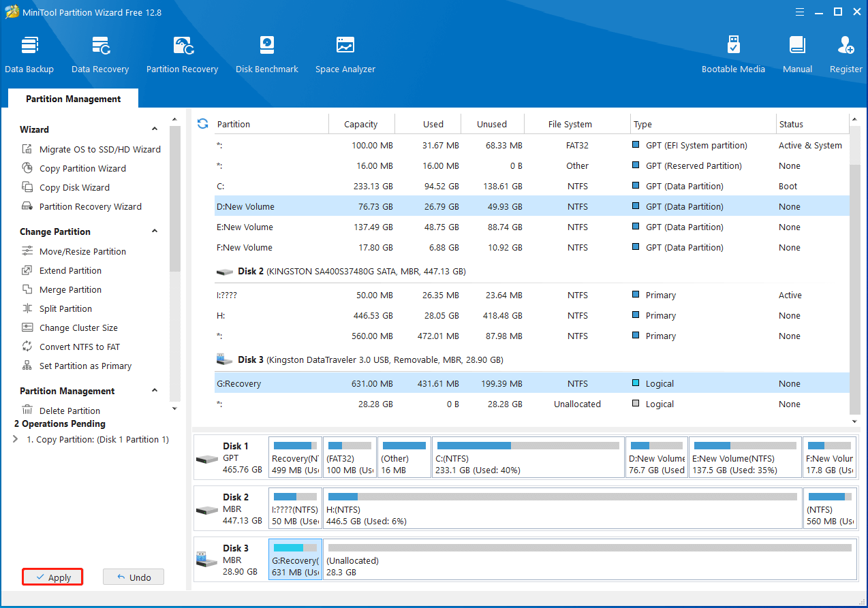
Task: Sort by the Type column header
Action: 703,124
